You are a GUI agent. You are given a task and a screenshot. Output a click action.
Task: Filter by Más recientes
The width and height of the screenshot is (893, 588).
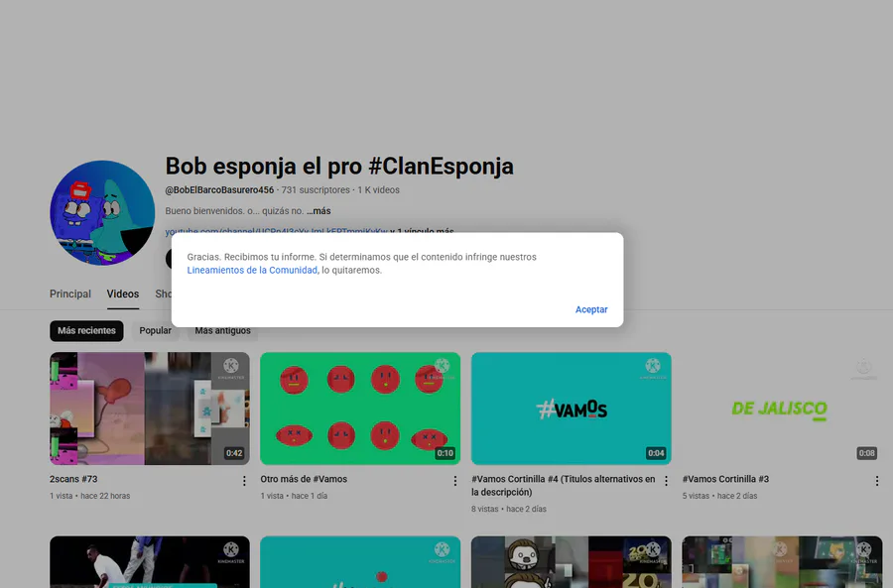click(86, 331)
